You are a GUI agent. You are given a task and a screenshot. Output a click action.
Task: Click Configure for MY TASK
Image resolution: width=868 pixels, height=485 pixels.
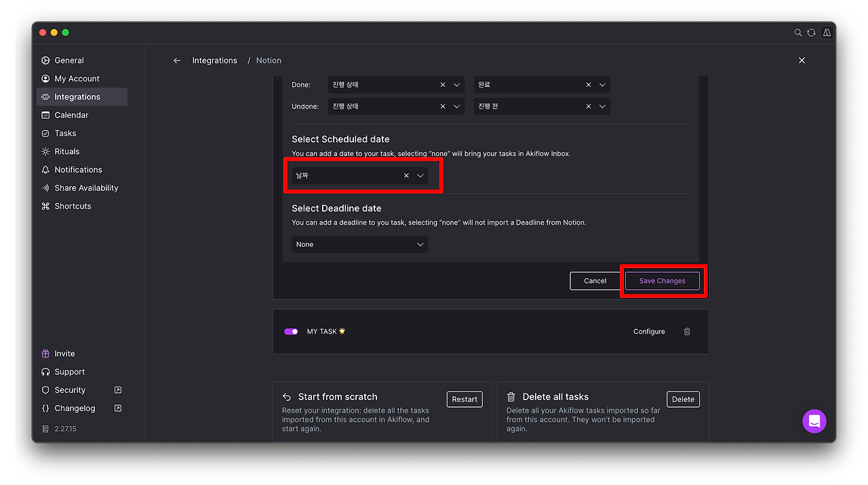click(x=649, y=332)
